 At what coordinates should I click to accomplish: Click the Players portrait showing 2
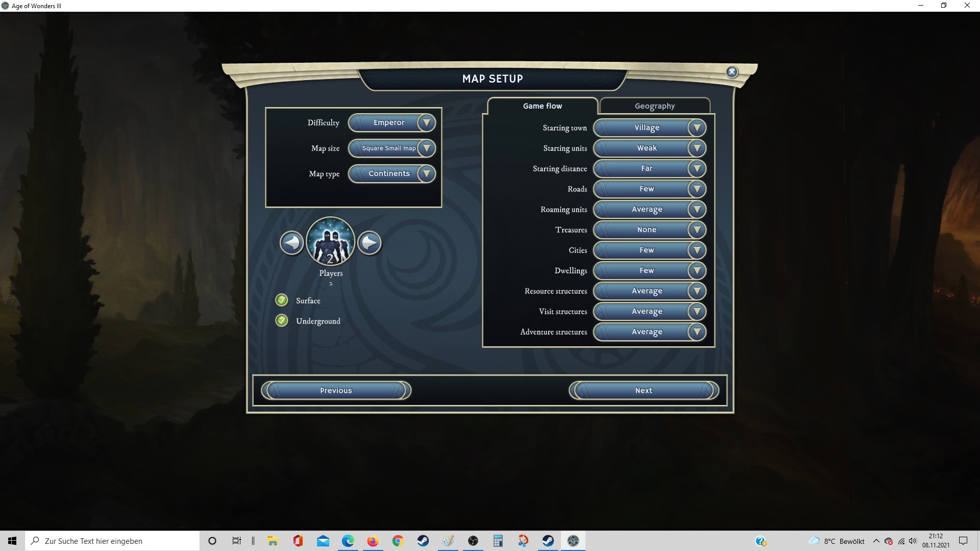[331, 242]
